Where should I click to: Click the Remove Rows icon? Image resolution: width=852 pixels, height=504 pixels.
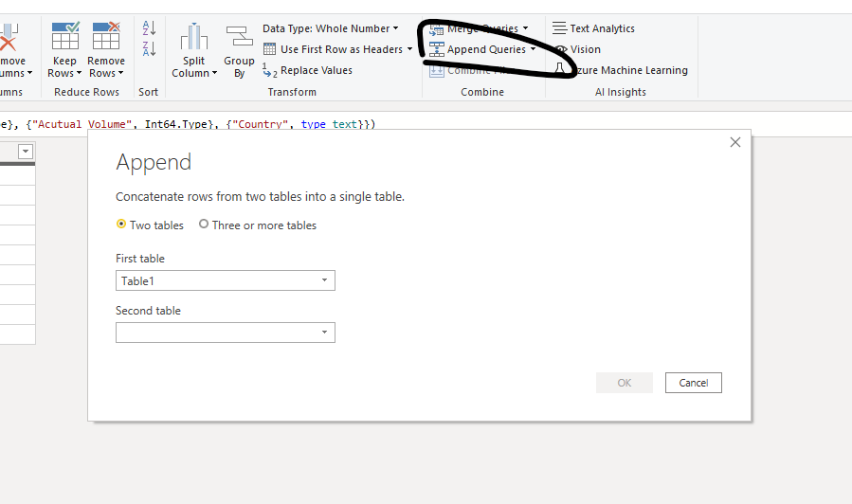tap(106, 36)
